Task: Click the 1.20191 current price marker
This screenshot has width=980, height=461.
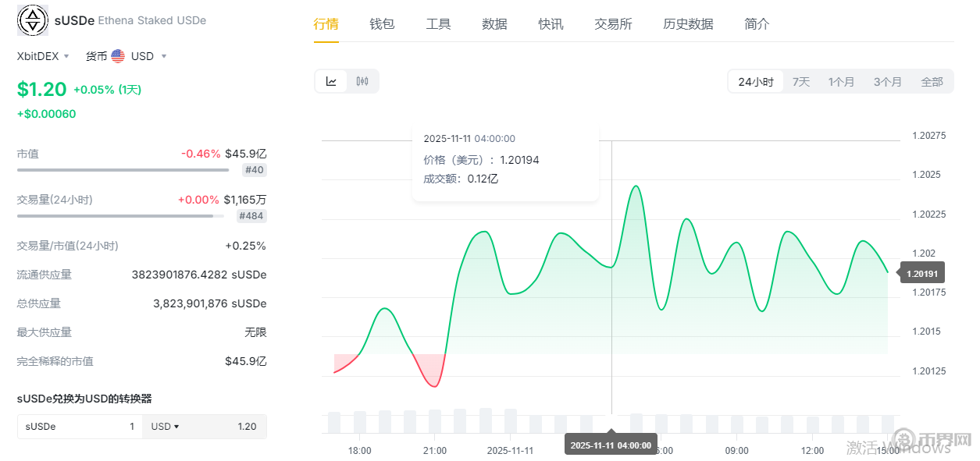Action: 924,274
